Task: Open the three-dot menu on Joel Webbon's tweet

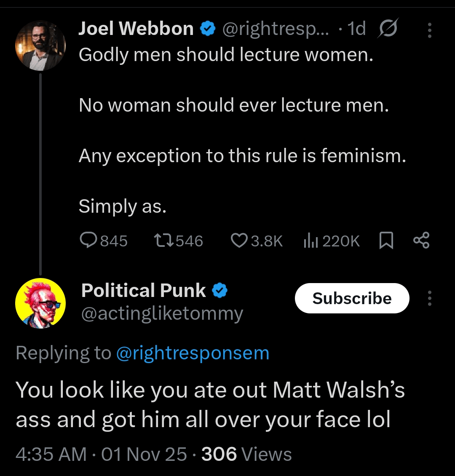Action: tap(429, 30)
